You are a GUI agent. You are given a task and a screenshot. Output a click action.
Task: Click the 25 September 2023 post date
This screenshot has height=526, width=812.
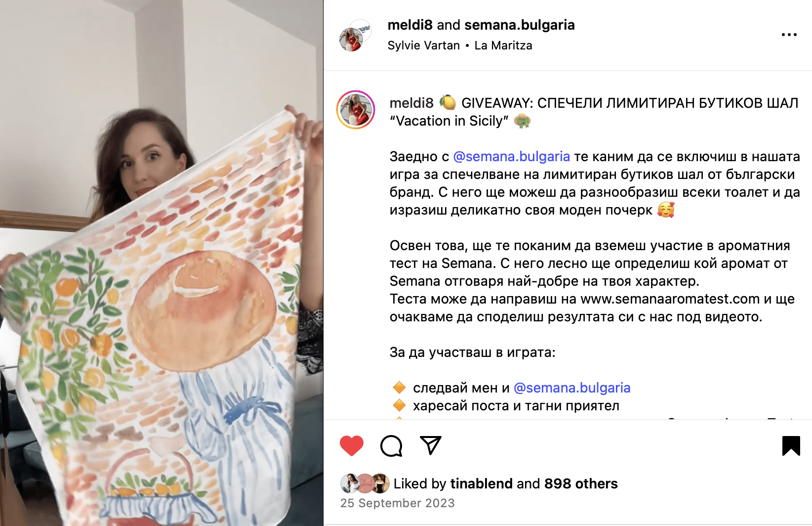tap(398, 503)
